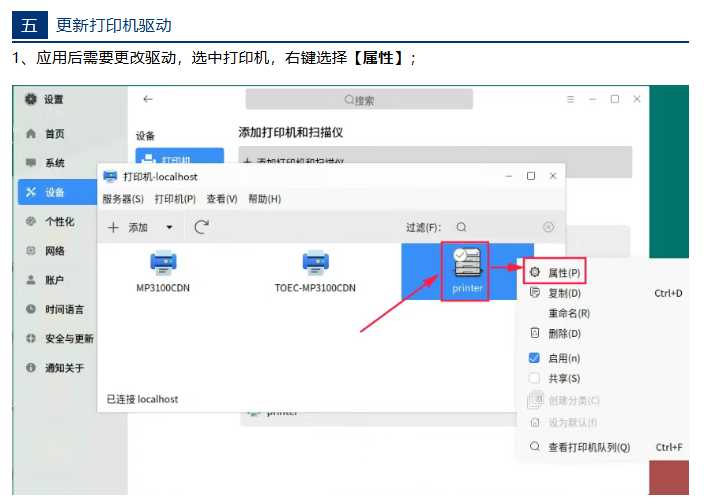This screenshot has width=707, height=504.
Task: Select 查看打印机队列(Q) in context menu
Action: (x=588, y=447)
